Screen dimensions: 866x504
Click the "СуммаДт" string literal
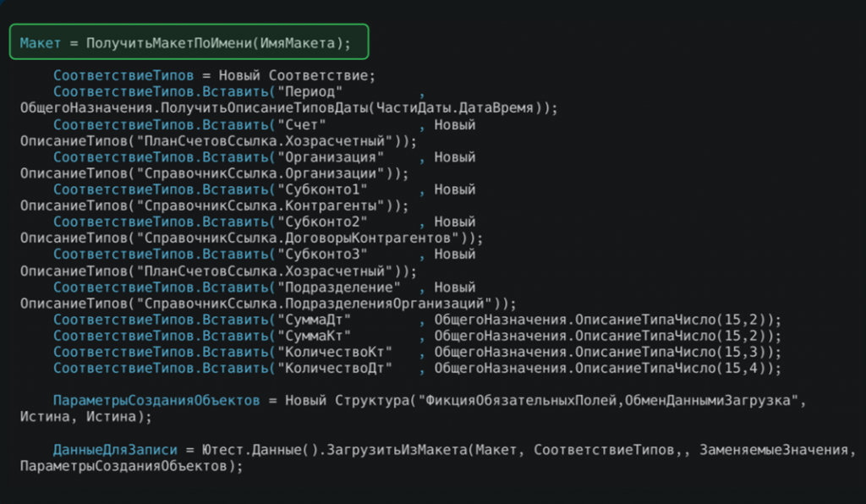click(x=314, y=320)
